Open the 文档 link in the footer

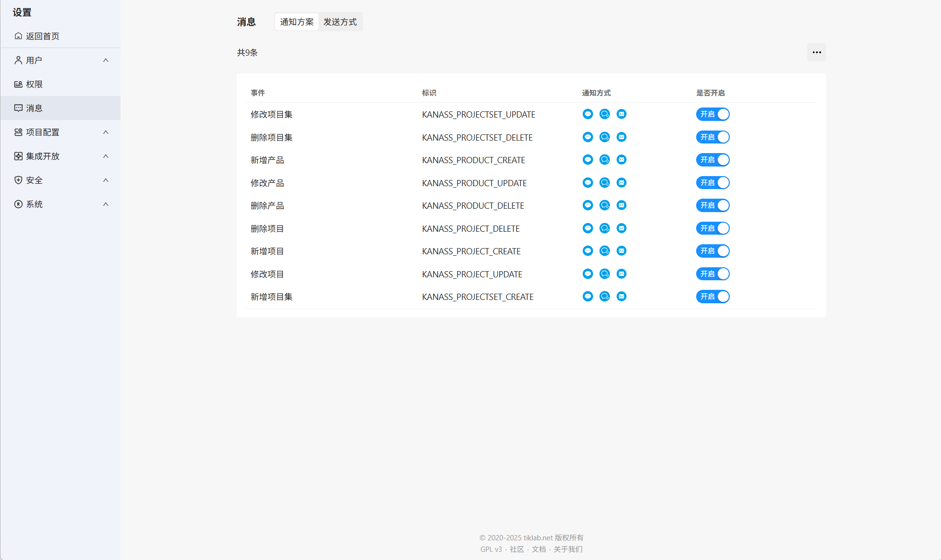coord(539,549)
